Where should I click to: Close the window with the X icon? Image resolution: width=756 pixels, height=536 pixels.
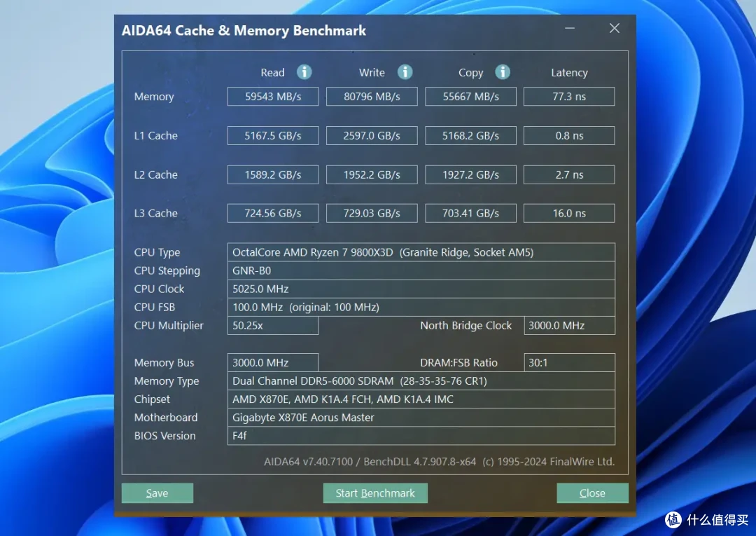pos(615,29)
